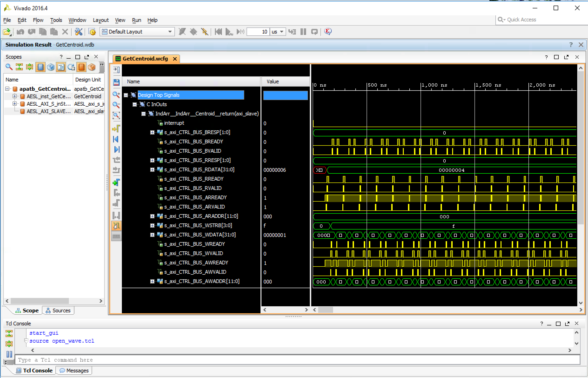
Task: Collapse the IndArr__IndArr__Centroid__return group
Action: coord(144,114)
